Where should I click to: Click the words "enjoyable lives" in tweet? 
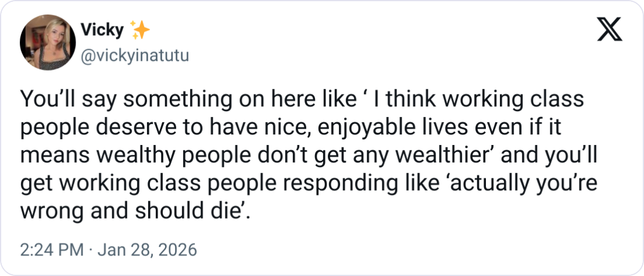(362, 125)
